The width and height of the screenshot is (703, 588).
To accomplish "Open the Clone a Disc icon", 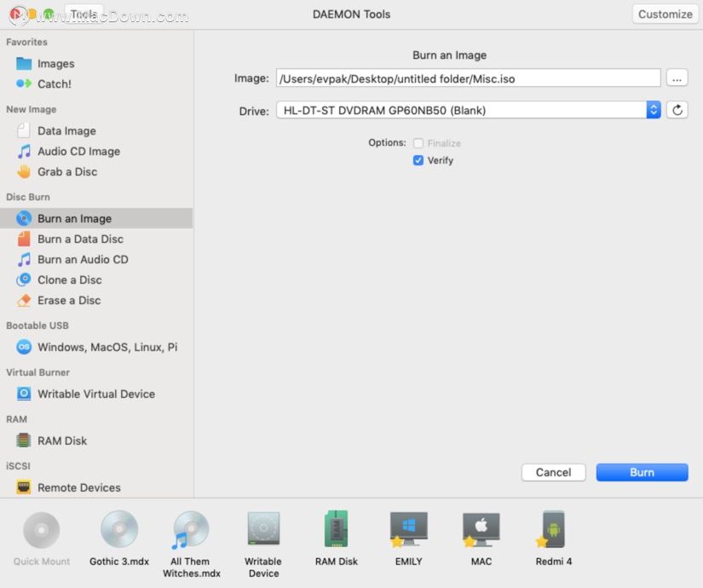I will pos(24,280).
